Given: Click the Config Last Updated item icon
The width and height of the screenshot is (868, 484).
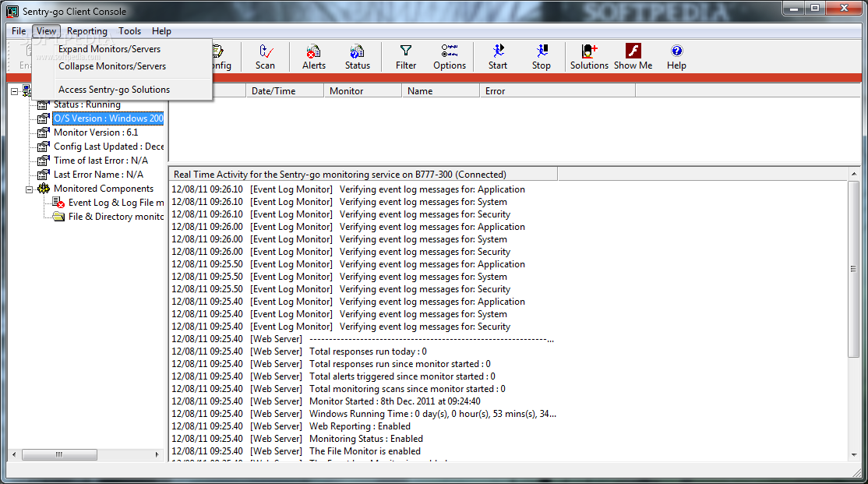Looking at the screenshot, I should tap(43, 147).
